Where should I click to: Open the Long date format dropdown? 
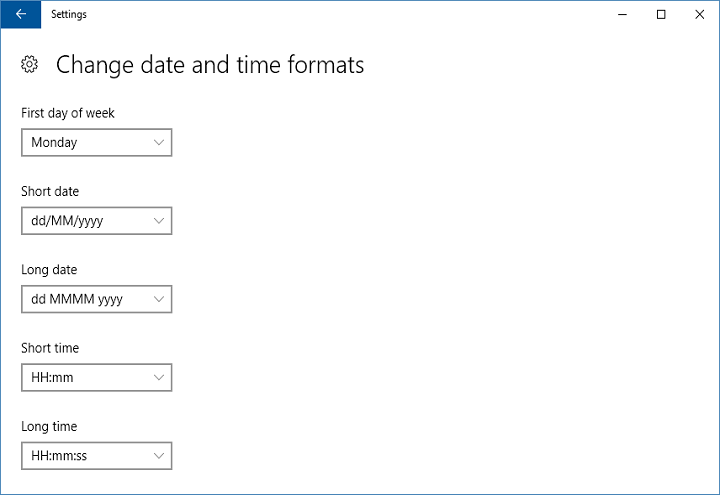tap(96, 299)
